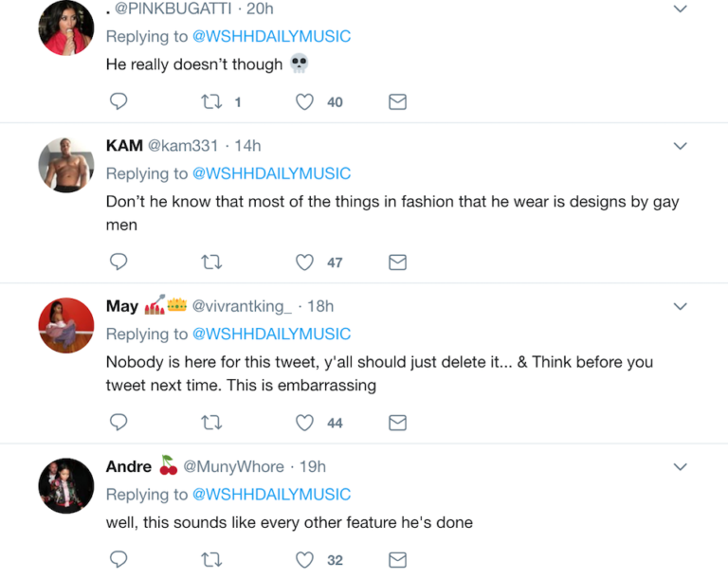Like May's tweet with 44 likes
The image size is (728, 579).
(x=304, y=423)
